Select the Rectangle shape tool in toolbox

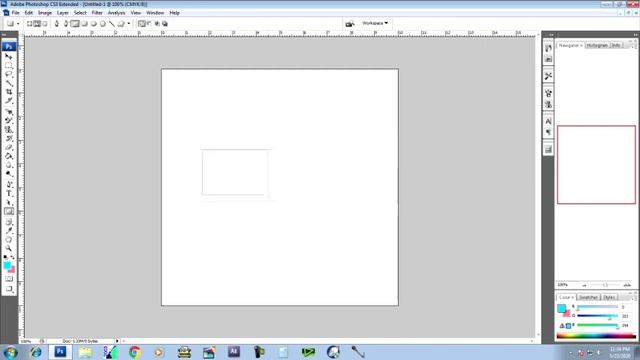click(9, 211)
